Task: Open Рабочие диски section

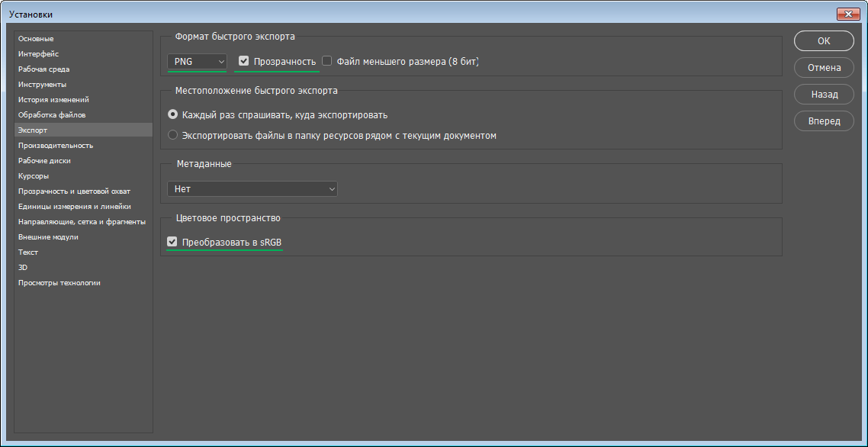Action: [84, 161]
